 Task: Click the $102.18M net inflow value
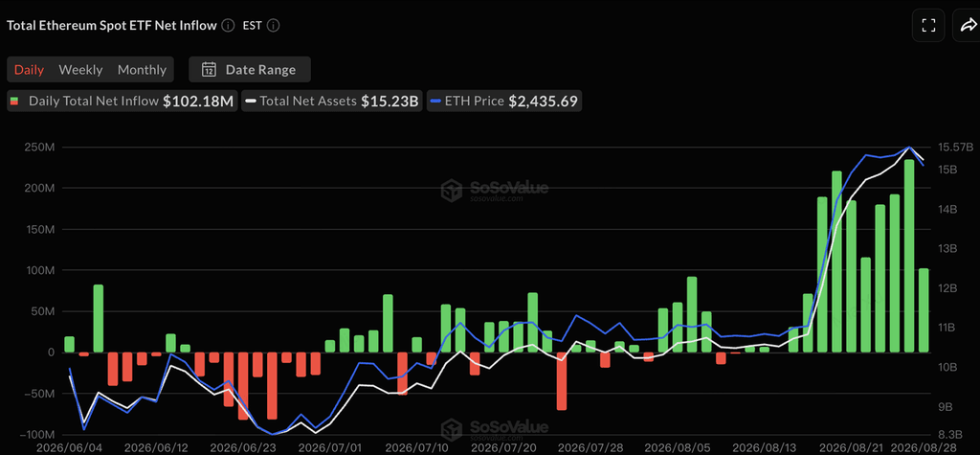point(198,101)
